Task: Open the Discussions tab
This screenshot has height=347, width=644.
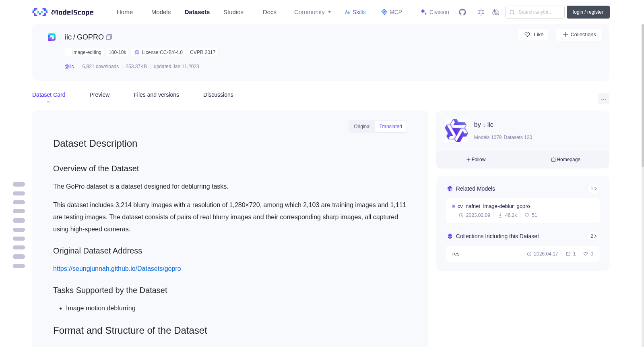Action: [218, 95]
